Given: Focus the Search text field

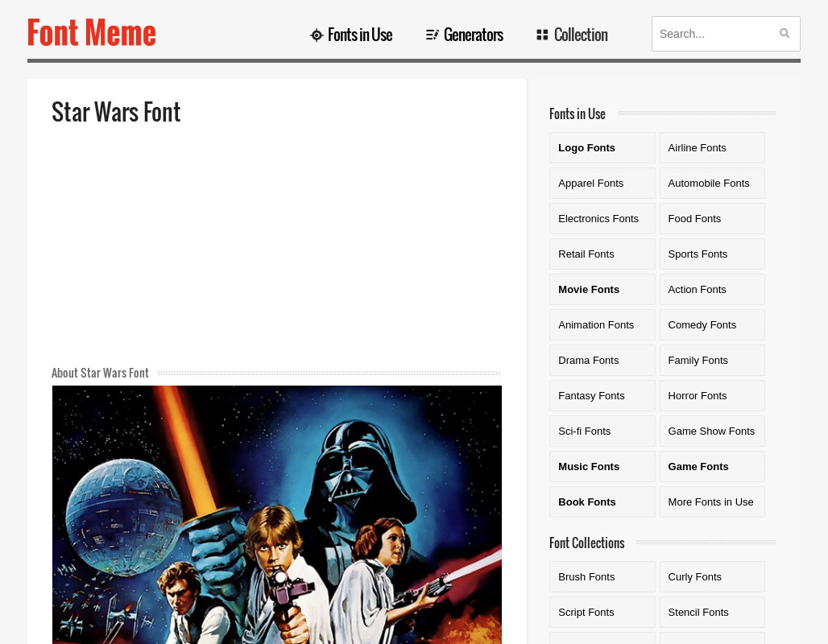Looking at the screenshot, I should pos(714,34).
